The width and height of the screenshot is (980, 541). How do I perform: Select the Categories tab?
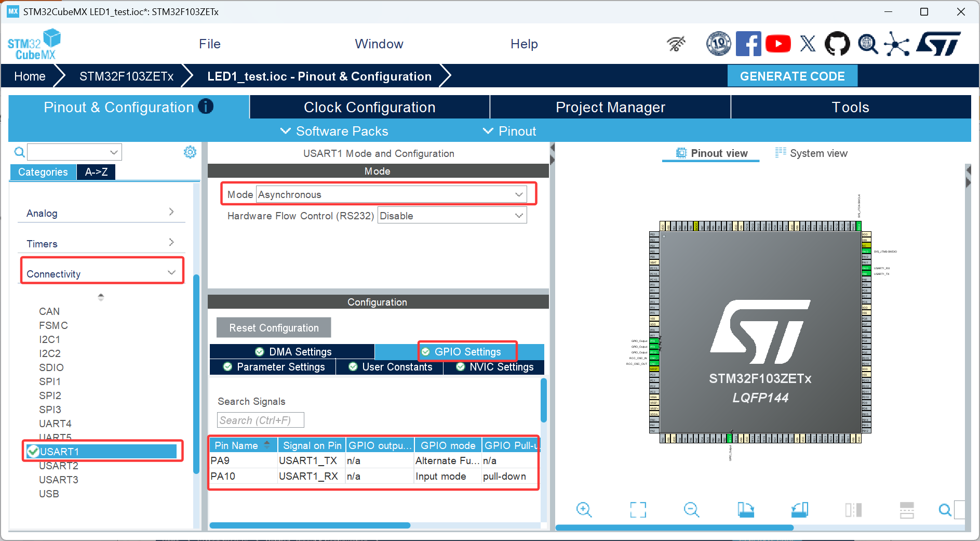pos(43,172)
